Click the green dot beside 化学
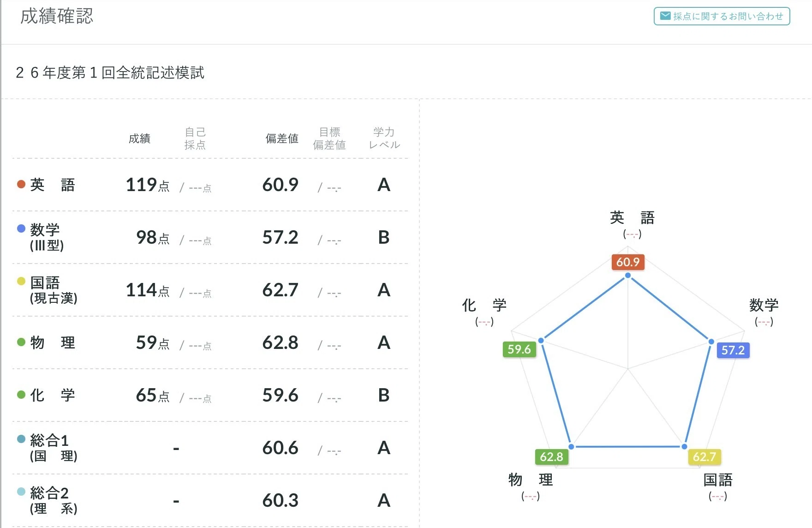Viewport: 812px width, 528px height. coord(21,395)
